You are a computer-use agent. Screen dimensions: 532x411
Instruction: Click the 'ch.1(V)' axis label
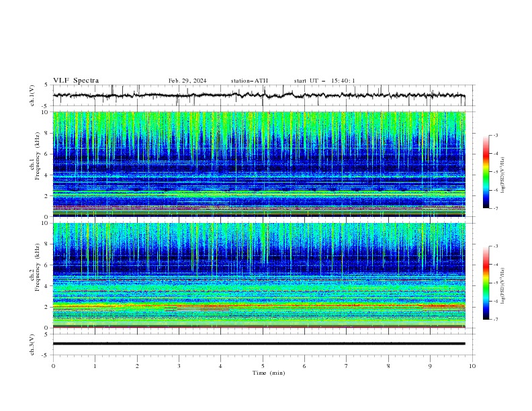point(32,95)
